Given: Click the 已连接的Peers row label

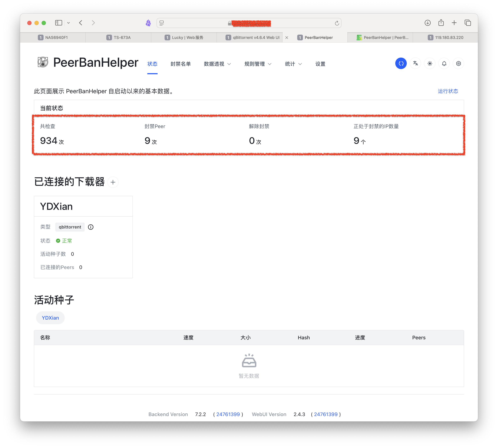Looking at the screenshot, I should click(57, 267).
